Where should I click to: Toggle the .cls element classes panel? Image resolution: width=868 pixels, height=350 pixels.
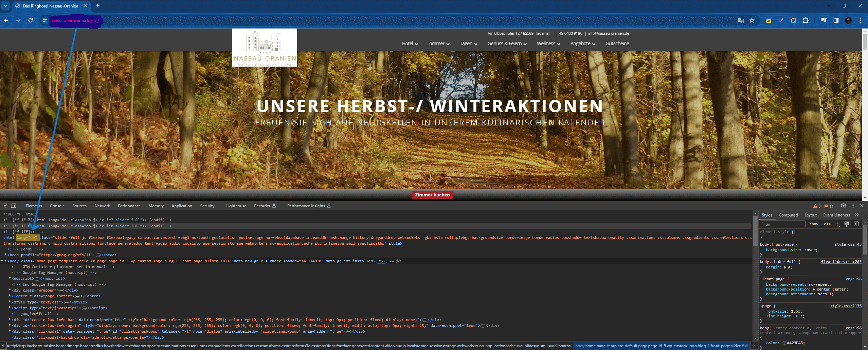[826, 224]
